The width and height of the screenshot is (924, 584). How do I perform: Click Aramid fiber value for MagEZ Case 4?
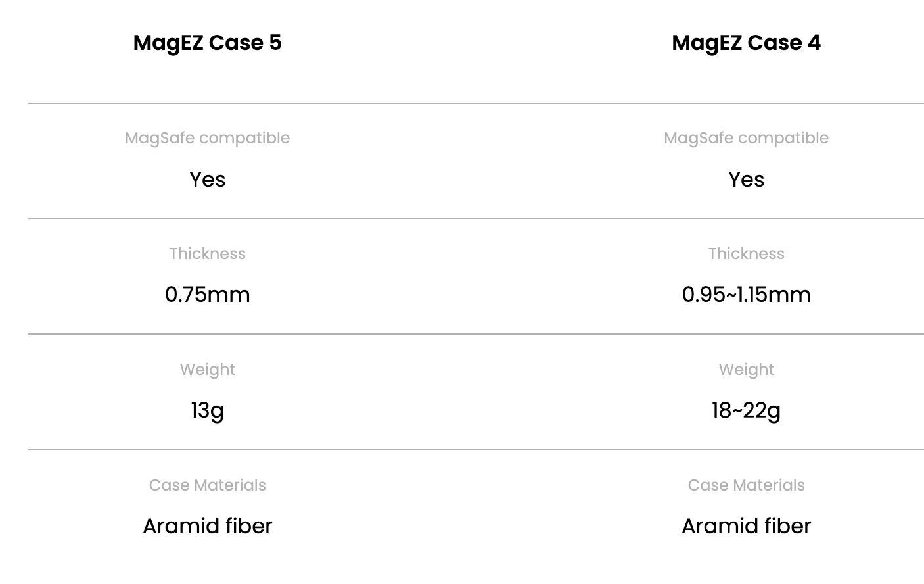(x=746, y=526)
